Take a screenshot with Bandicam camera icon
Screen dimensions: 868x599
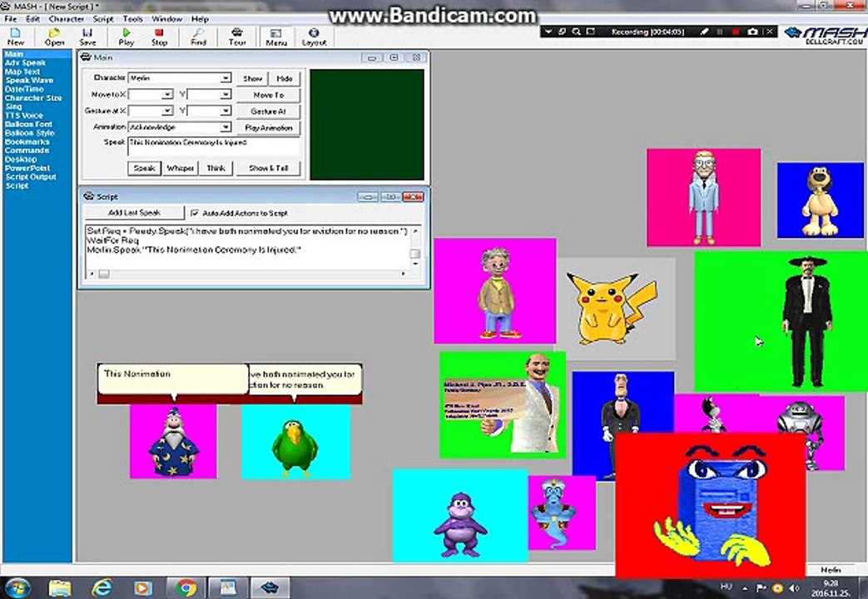753,32
